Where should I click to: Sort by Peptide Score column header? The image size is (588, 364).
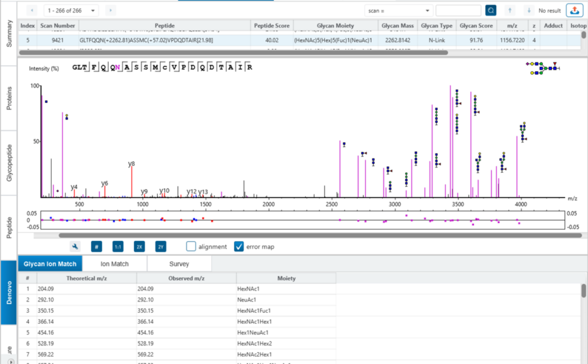coord(272,25)
